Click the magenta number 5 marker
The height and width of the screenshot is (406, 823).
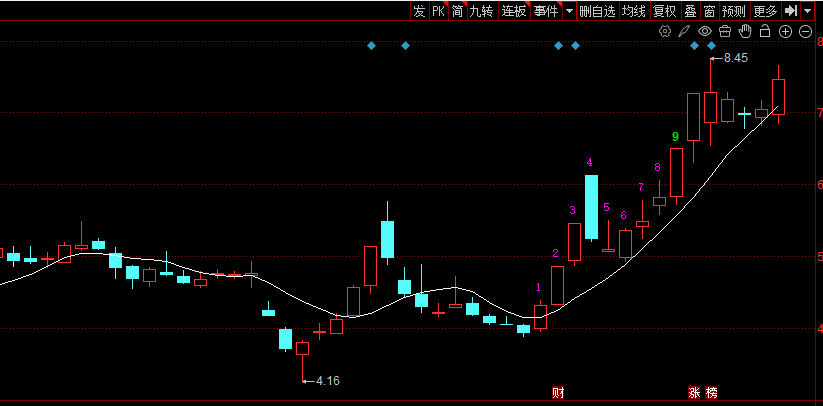pyautogui.click(x=606, y=207)
